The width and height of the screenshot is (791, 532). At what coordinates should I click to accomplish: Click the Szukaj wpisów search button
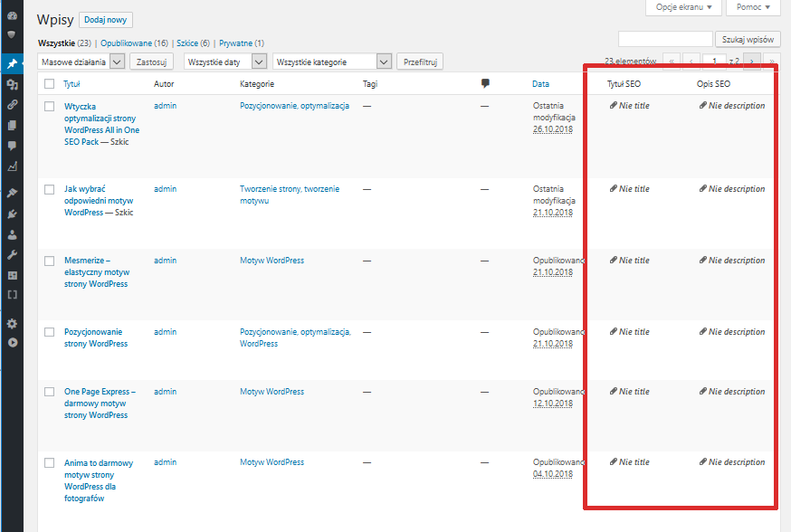point(748,39)
